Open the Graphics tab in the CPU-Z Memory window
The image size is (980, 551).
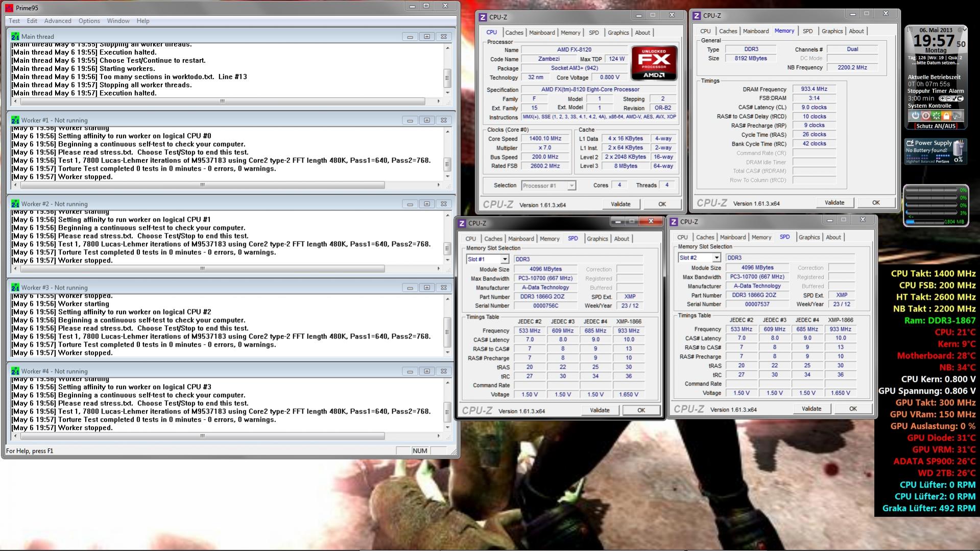pos(832,31)
